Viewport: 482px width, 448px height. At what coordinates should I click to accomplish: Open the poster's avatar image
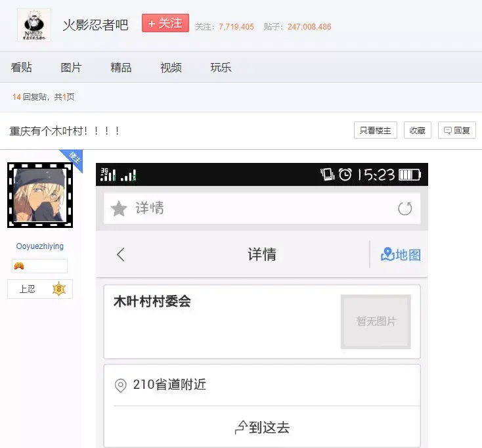40,195
